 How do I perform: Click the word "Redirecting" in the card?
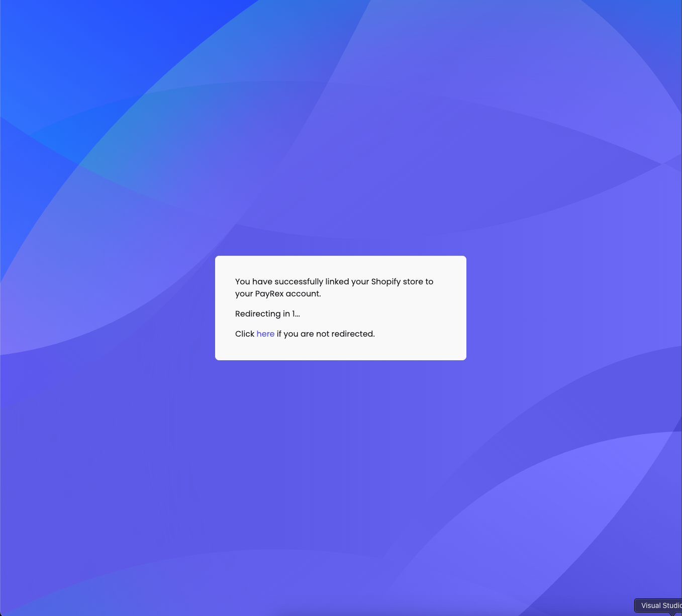coord(258,314)
